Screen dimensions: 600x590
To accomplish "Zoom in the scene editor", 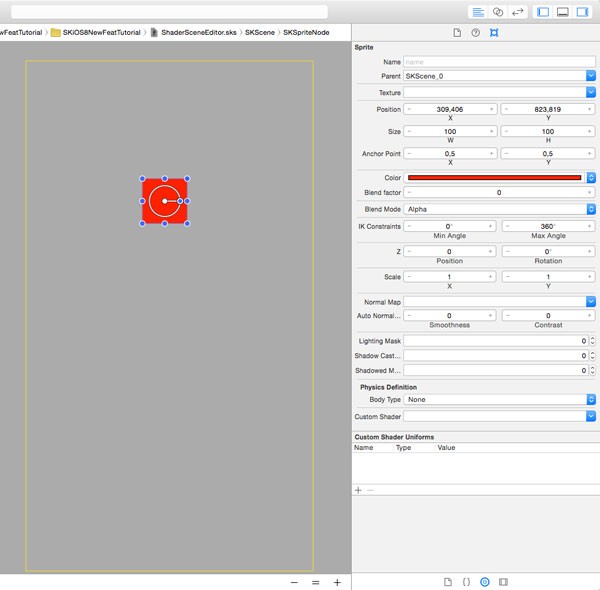I will (337, 583).
